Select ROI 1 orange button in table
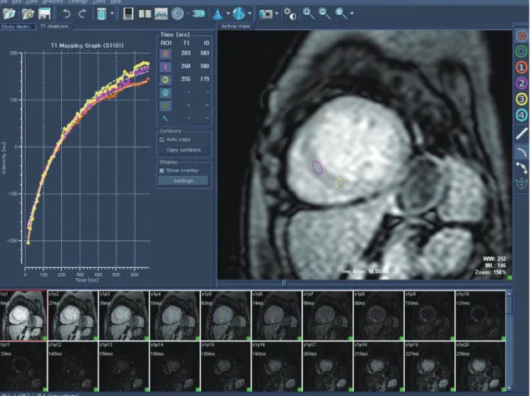 coord(166,54)
